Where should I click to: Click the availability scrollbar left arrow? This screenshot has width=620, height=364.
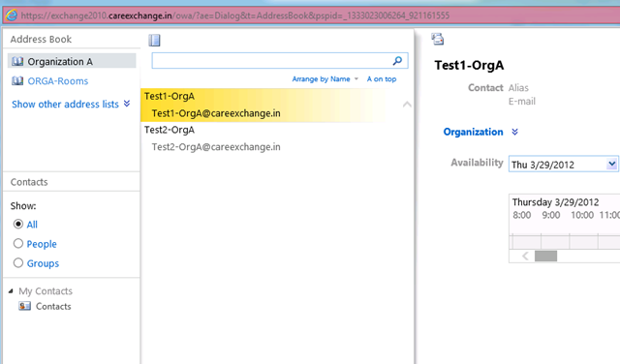[525, 257]
